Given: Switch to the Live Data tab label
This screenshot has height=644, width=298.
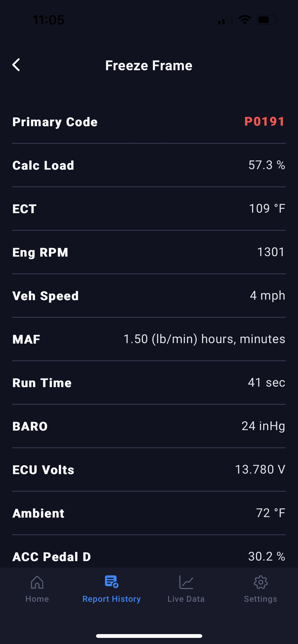Looking at the screenshot, I should (x=186, y=599).
